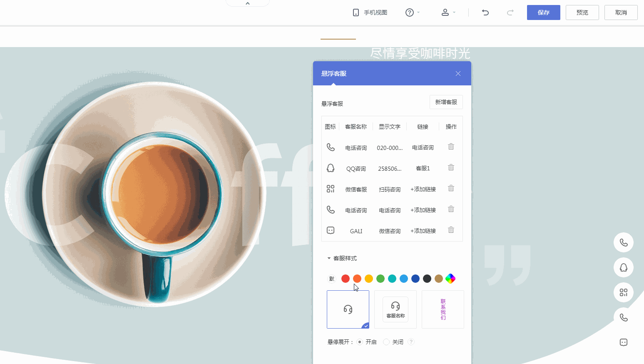Delete the QQ咨询 row
Screen dimensions: 644x364
point(451,167)
